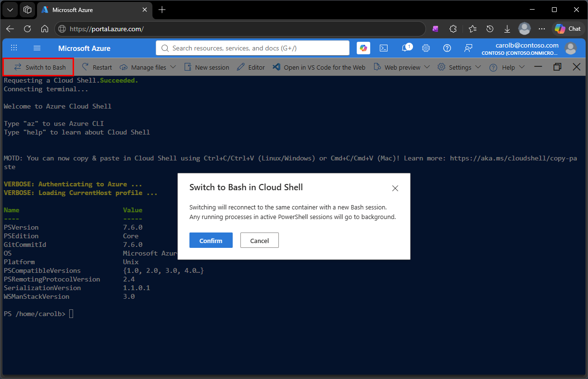The height and width of the screenshot is (379, 588).
Task: Open the tab search dropdown arrow
Action: pyautogui.click(x=10, y=10)
